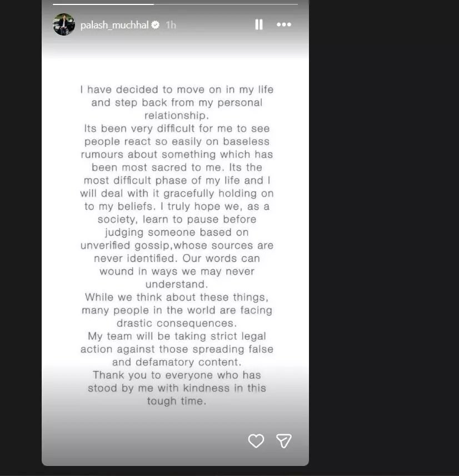Click the "tough time." closing line
459x476 pixels.
[177, 401]
